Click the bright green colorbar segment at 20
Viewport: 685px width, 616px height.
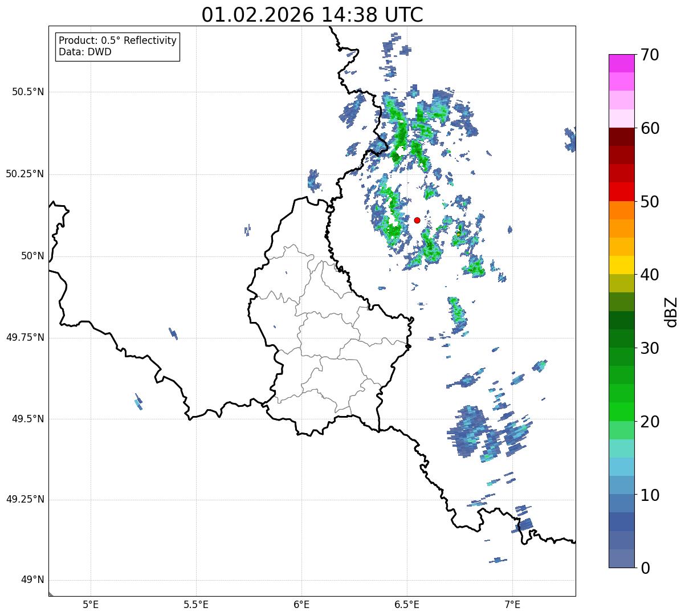[x=622, y=411]
